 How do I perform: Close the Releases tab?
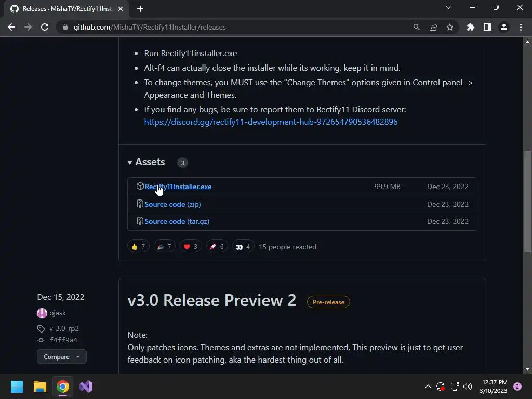point(121,9)
